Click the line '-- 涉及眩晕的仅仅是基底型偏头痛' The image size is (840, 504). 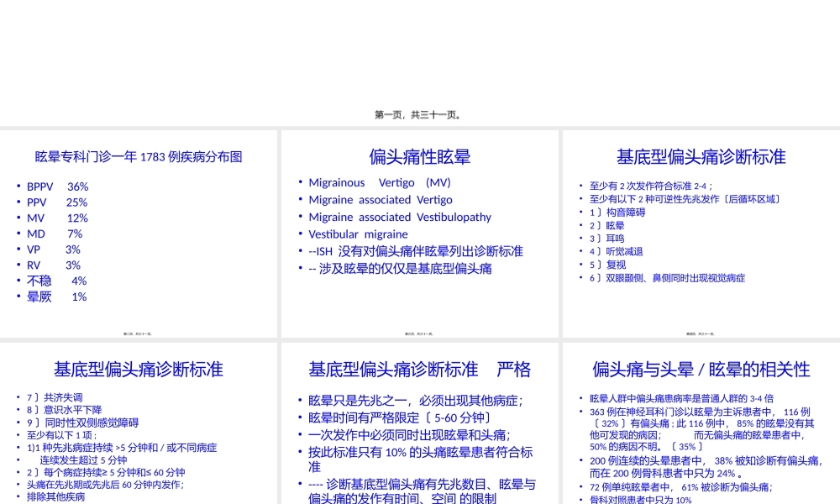[x=400, y=268]
